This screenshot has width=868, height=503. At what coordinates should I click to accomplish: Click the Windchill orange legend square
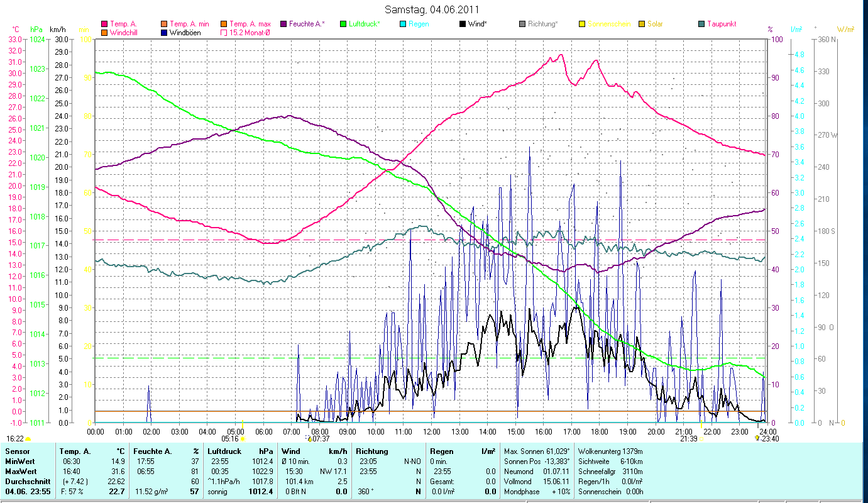(x=104, y=33)
